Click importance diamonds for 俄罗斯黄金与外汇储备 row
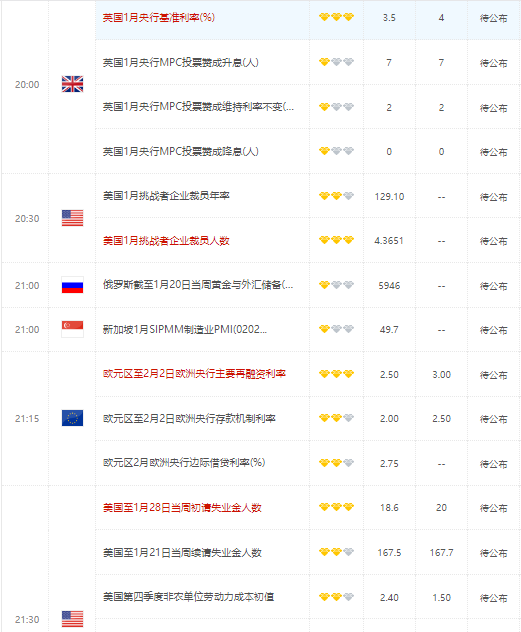This screenshot has width=521, height=632. (x=336, y=285)
